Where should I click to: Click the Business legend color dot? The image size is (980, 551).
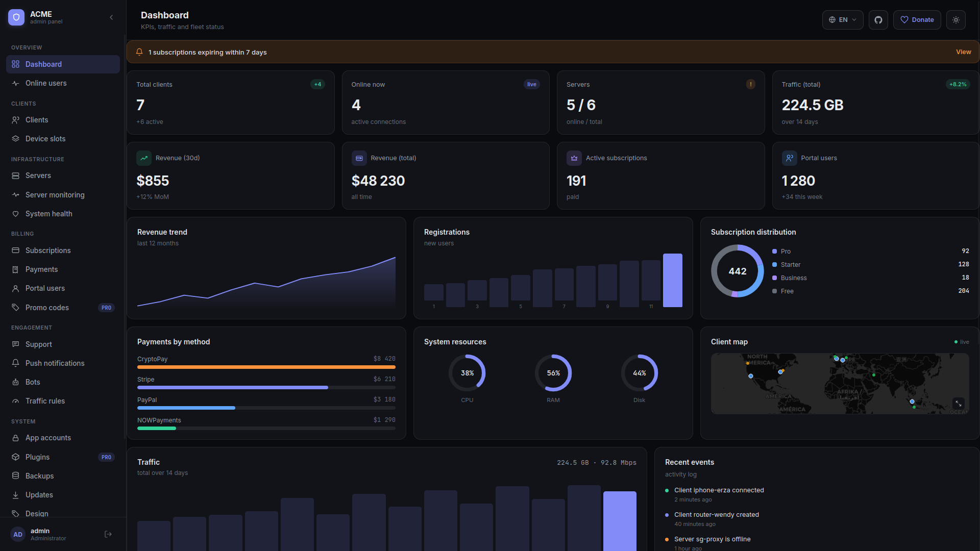point(774,278)
